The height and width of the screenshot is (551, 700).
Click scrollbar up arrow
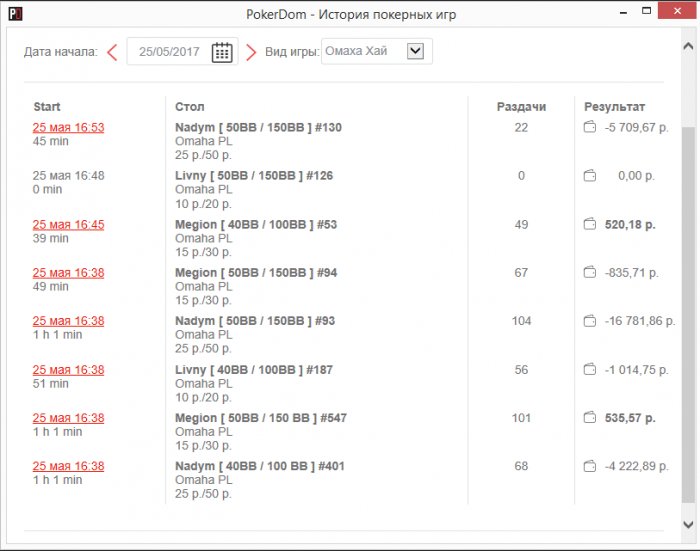(688, 46)
